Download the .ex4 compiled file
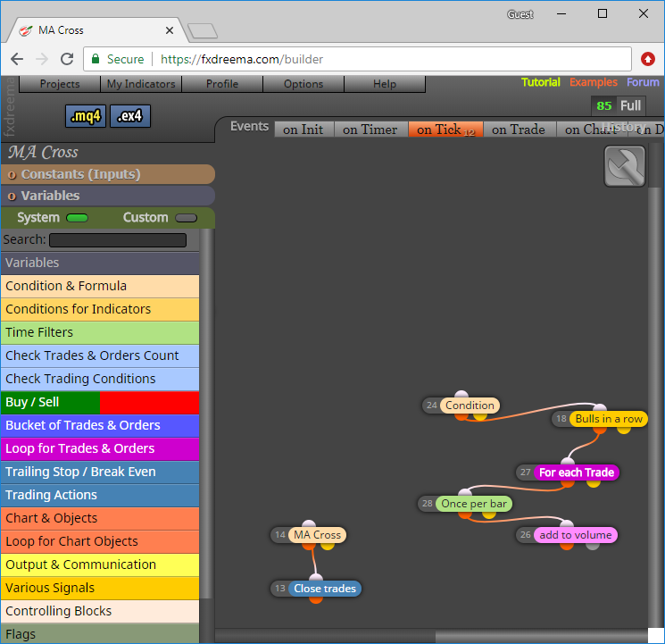Screen dimensions: 665x644 130,116
